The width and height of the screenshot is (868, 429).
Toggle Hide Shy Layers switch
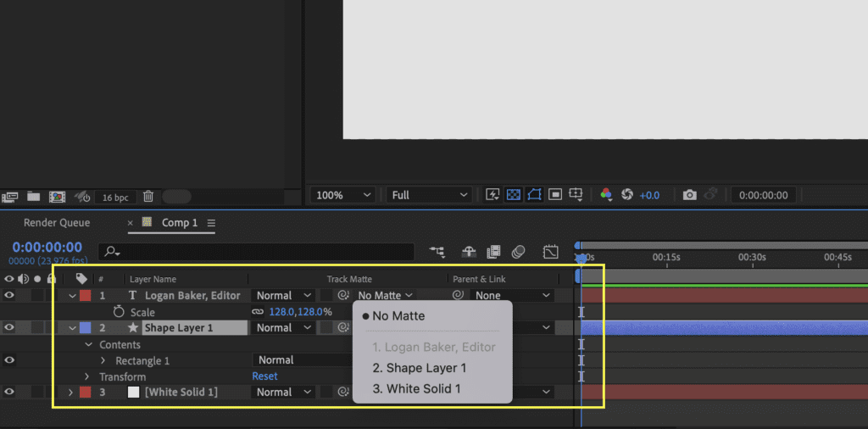click(469, 252)
